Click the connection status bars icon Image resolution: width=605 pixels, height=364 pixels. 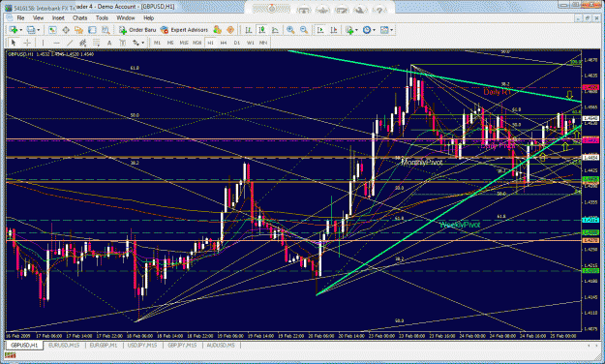[11, 355]
